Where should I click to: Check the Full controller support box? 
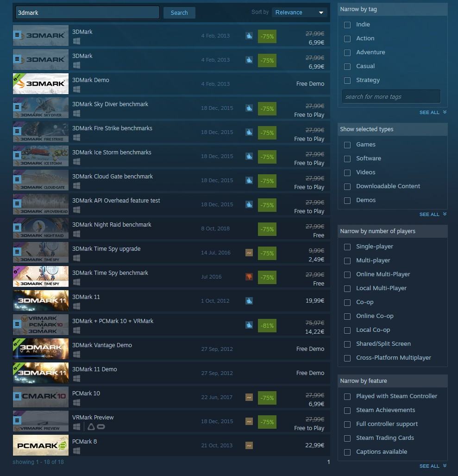point(347,425)
